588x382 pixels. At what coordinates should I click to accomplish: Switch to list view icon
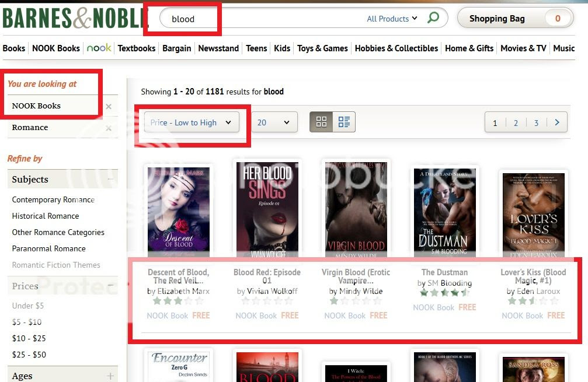(x=344, y=122)
